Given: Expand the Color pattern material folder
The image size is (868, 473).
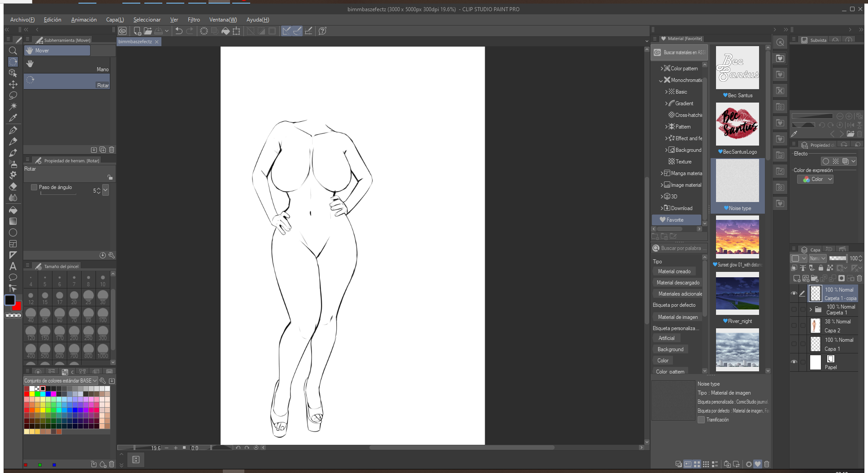Looking at the screenshot, I should [662, 69].
